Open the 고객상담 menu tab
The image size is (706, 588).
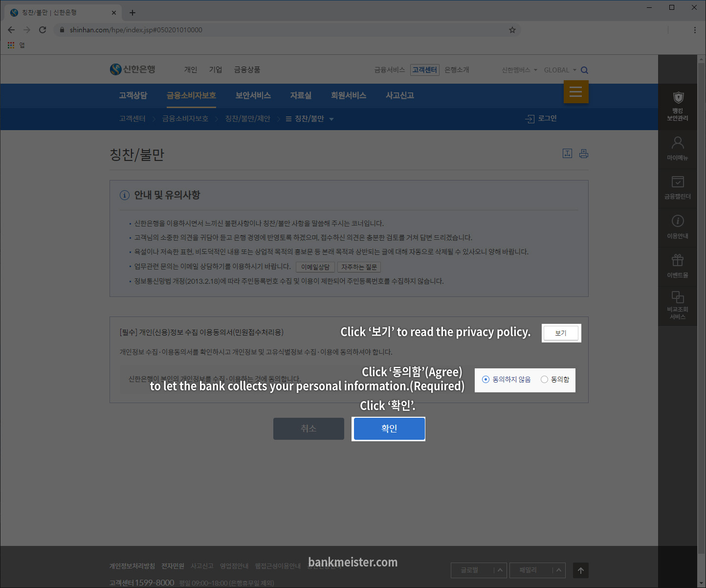pos(133,95)
